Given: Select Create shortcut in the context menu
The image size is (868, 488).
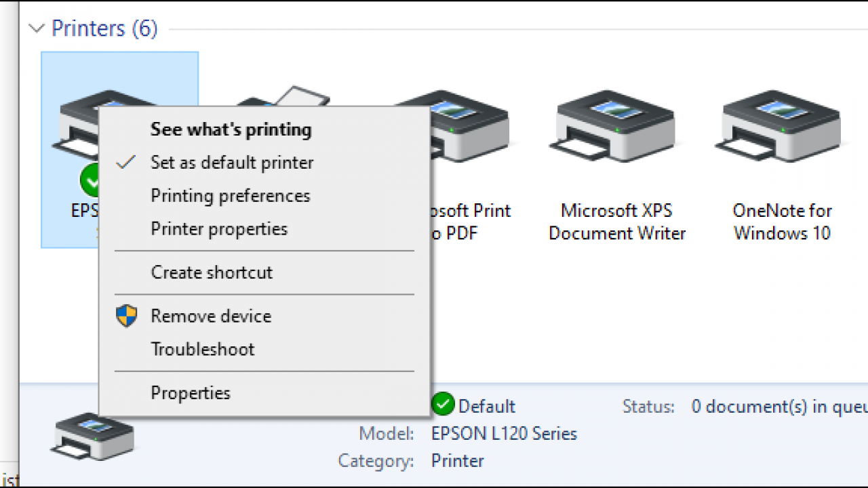Looking at the screenshot, I should (211, 272).
